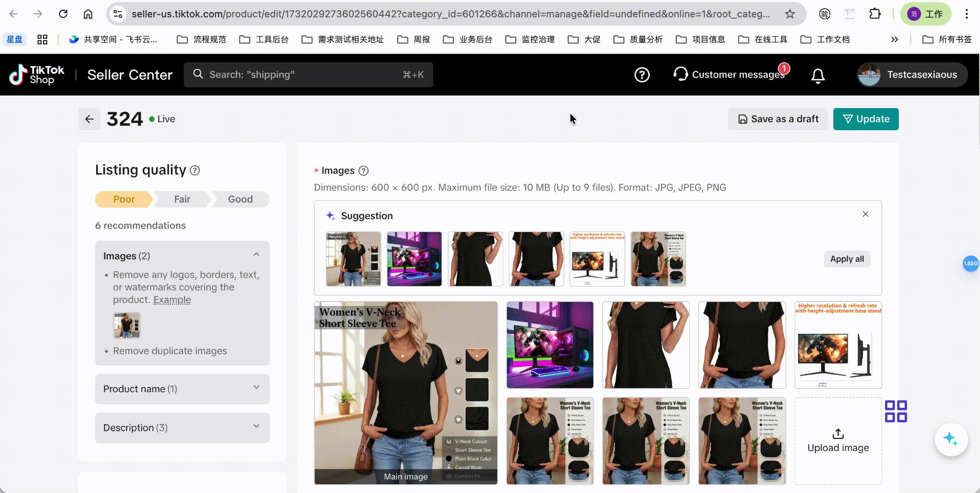Toggle the bookmark star in address bar
The height and width of the screenshot is (493, 980).
790,14
